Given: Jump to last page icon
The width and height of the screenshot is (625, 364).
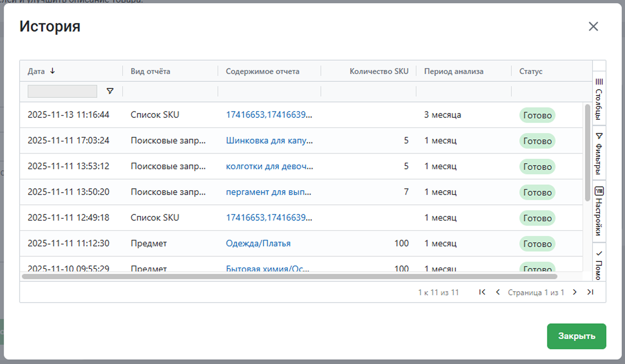Looking at the screenshot, I should 590,292.
